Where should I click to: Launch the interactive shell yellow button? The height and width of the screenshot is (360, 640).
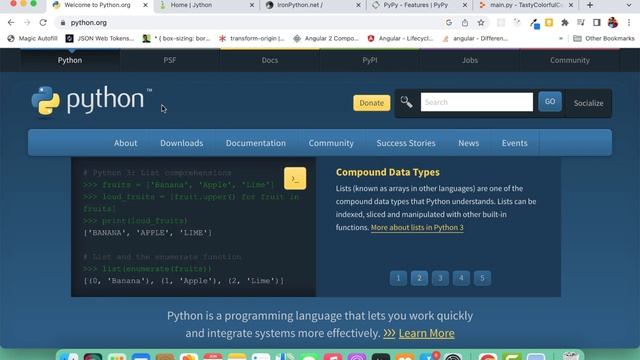295,178
